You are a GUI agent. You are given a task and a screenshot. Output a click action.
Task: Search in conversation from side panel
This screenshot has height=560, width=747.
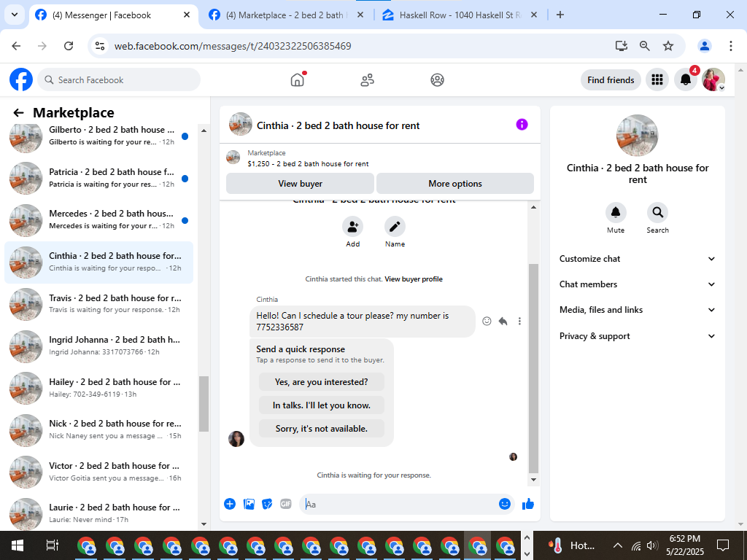tap(657, 212)
